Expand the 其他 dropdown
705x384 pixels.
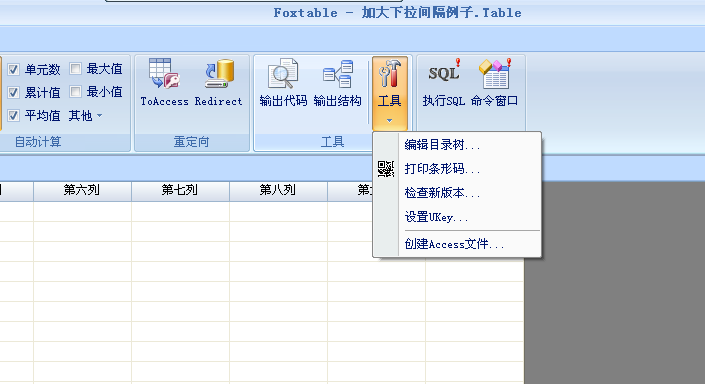pyautogui.click(x=85, y=116)
